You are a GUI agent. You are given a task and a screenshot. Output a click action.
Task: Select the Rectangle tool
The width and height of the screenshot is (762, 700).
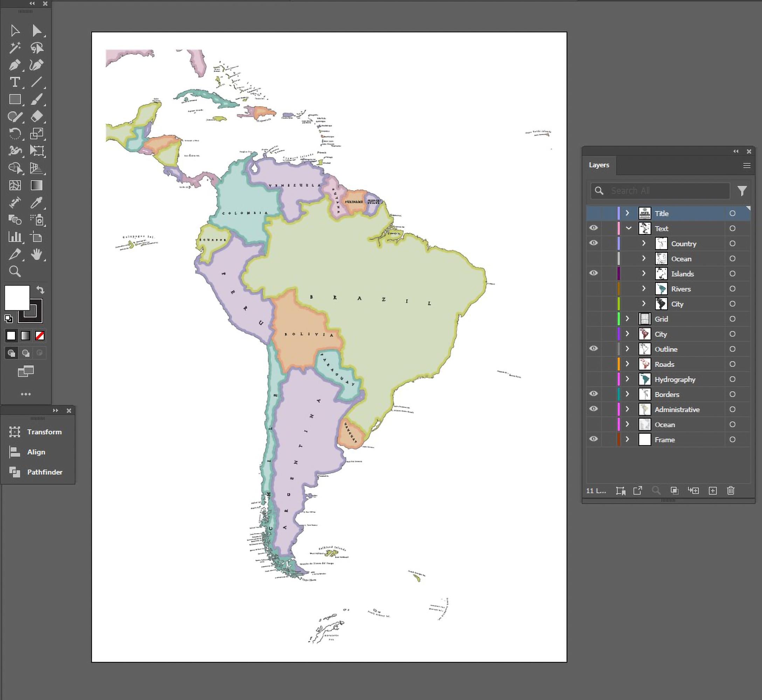click(x=15, y=99)
